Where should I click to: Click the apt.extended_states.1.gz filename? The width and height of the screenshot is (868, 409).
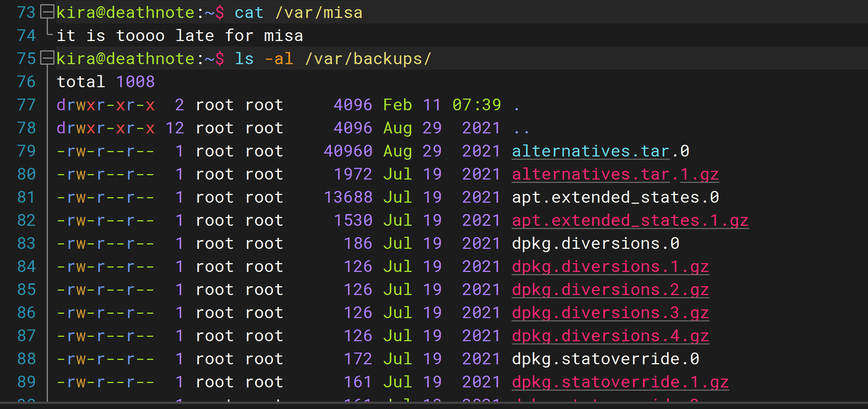630,221
